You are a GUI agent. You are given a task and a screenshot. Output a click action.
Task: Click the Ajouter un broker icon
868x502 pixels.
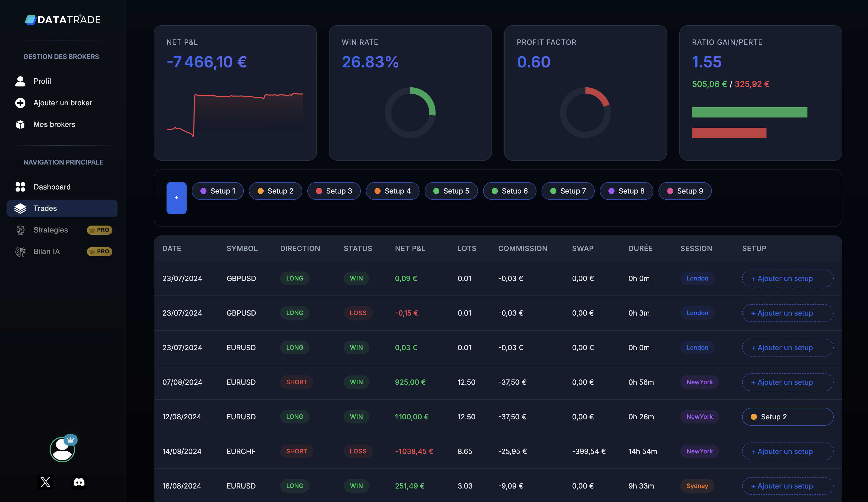point(20,102)
